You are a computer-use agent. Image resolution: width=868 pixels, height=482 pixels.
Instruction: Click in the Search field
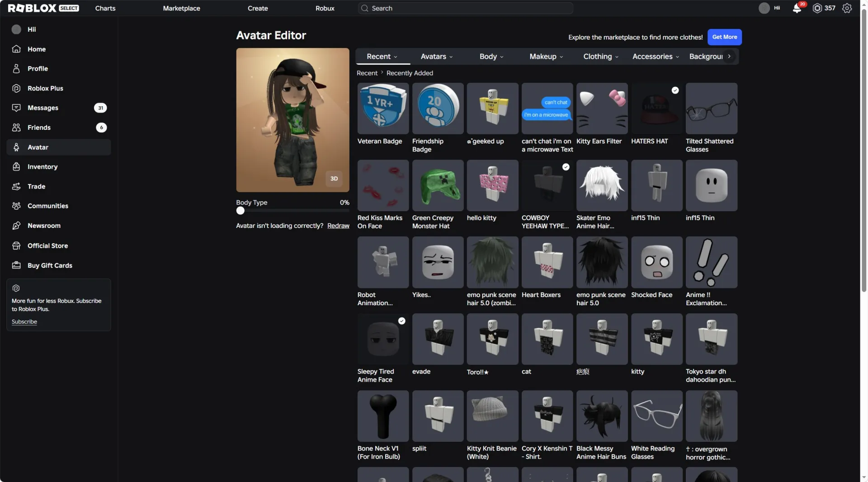tap(466, 8)
